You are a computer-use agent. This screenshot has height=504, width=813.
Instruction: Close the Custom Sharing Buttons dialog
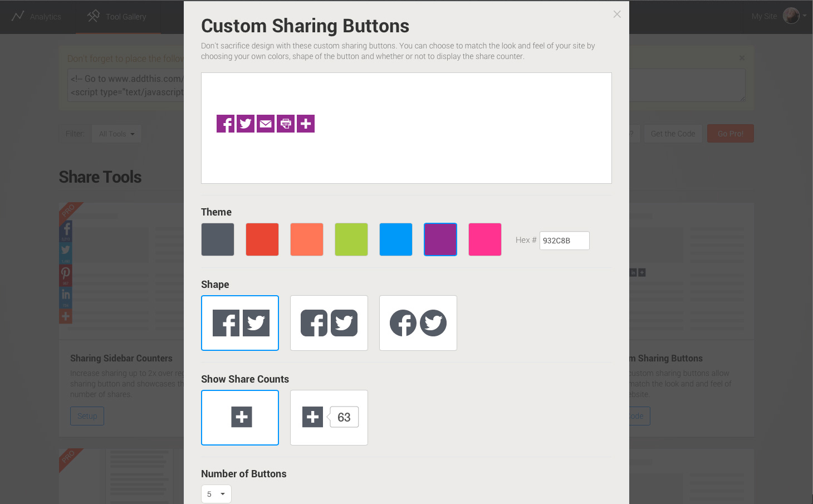coord(617,14)
